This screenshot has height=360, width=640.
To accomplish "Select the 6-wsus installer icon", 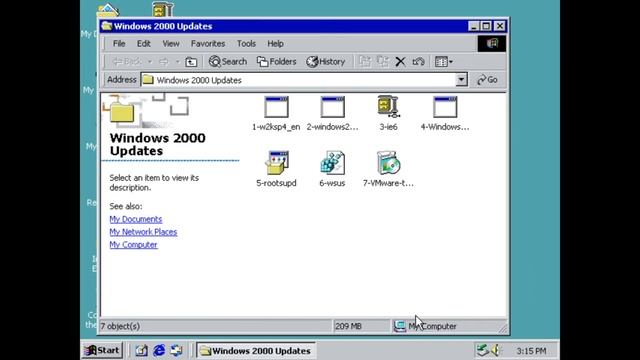I will pos(332,163).
